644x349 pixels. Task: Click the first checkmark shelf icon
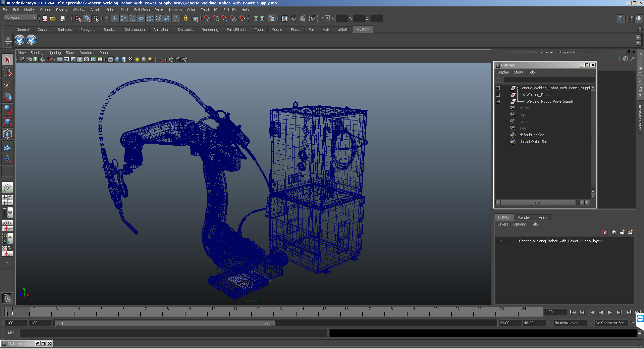pyautogui.click(x=20, y=40)
